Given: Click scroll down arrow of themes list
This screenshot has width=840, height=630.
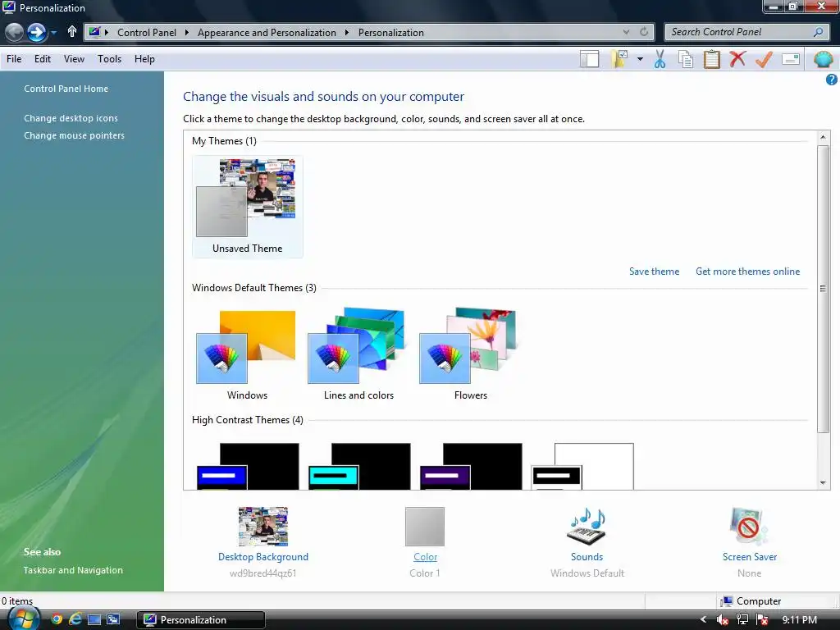Looking at the screenshot, I should [x=824, y=483].
